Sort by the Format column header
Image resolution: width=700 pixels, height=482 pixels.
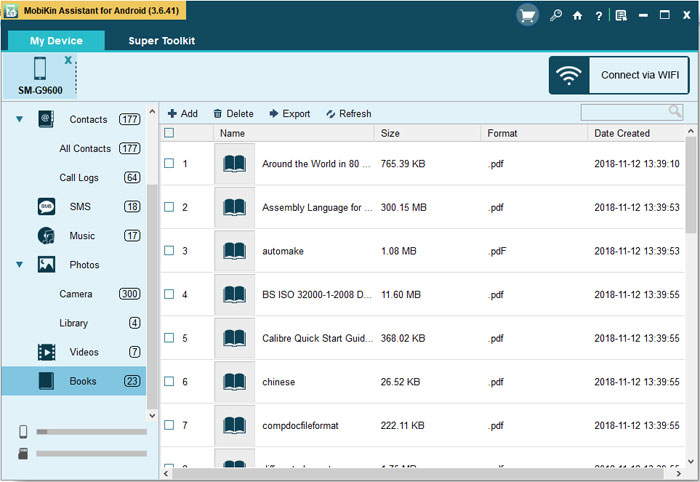coord(534,133)
